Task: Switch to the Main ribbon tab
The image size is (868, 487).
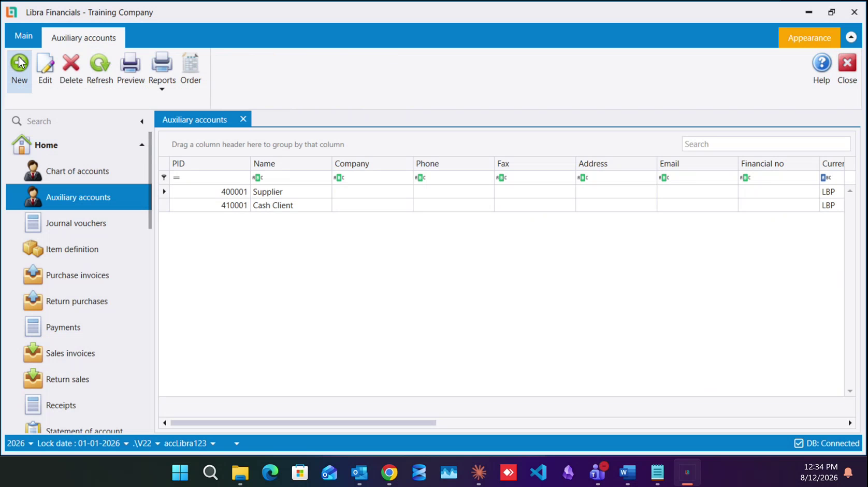Action: [x=23, y=36]
